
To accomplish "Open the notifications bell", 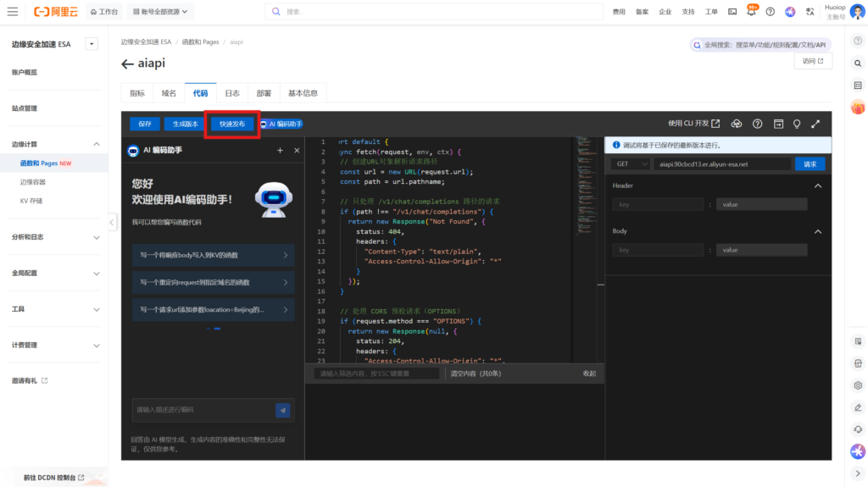I will (751, 12).
